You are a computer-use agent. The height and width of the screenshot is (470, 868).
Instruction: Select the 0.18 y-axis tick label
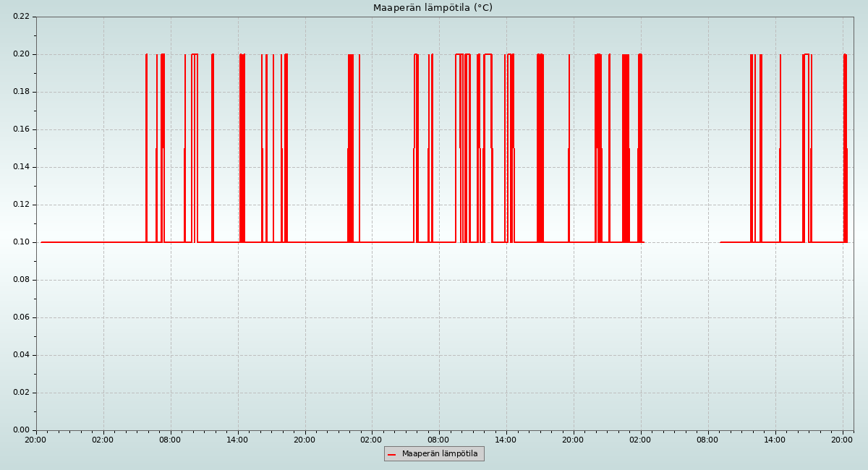21,92
